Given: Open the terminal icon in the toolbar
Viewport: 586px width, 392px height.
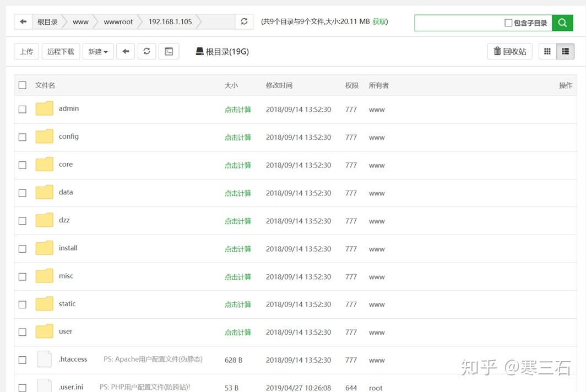Looking at the screenshot, I should [x=169, y=52].
